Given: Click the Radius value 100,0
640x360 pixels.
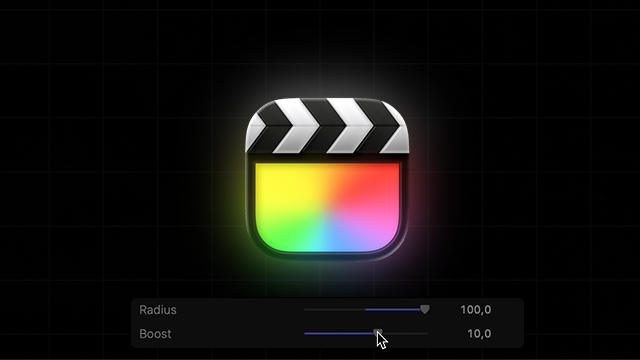Looking at the screenshot, I should [x=476, y=310].
